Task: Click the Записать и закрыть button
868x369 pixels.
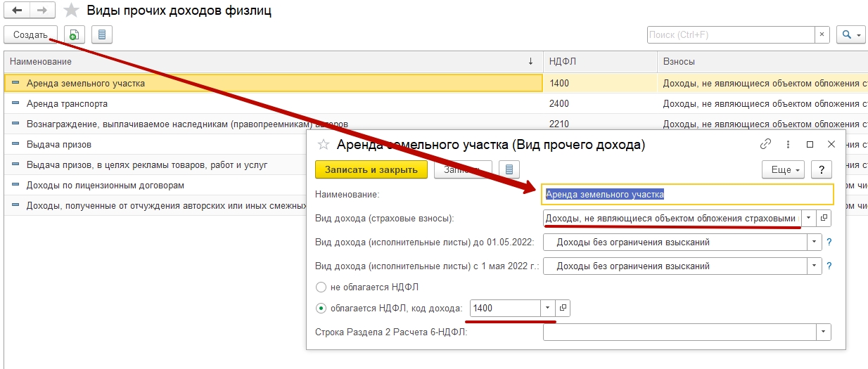Action: coord(371,169)
